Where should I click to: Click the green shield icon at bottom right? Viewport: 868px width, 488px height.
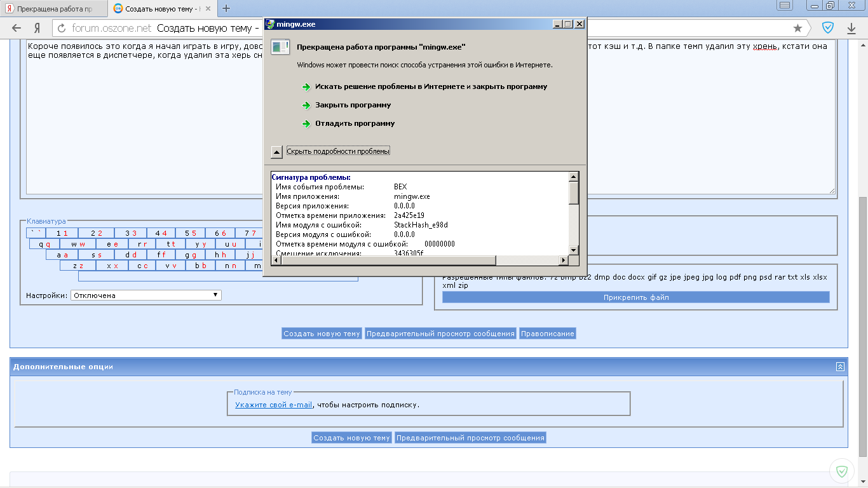842,471
